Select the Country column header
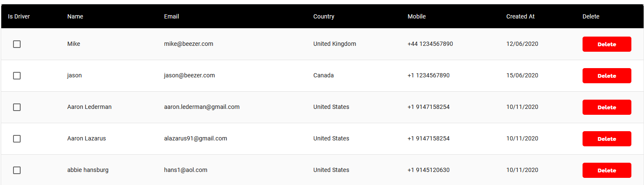The width and height of the screenshot is (644, 185). [x=324, y=16]
